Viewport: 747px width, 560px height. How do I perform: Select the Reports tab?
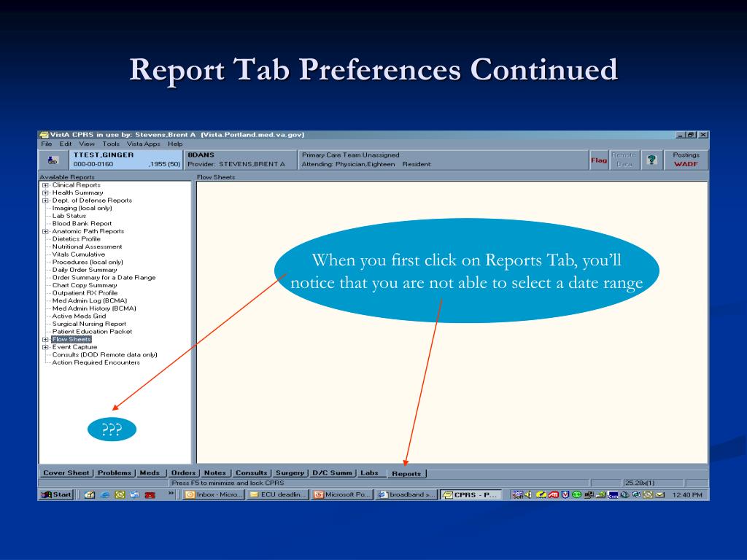[406, 474]
